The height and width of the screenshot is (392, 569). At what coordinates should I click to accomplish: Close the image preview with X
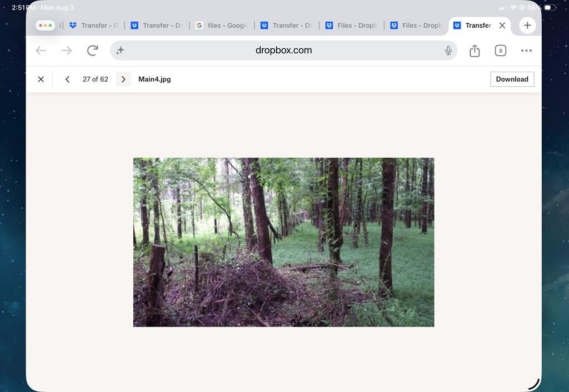pos(41,79)
